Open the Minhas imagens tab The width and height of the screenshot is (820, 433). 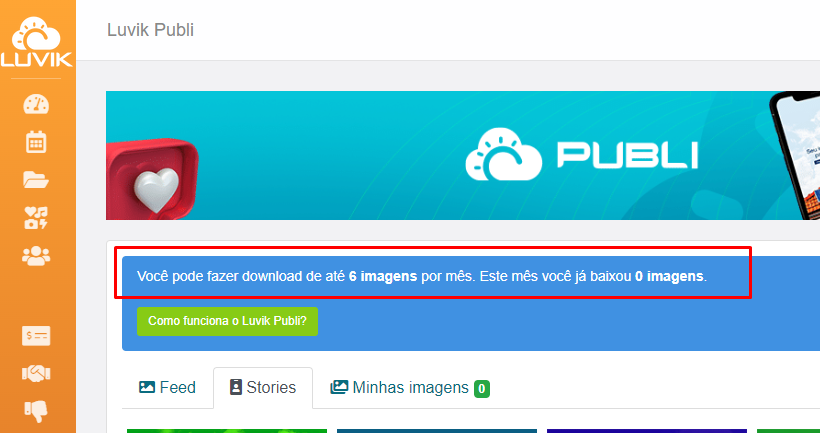coord(409,388)
